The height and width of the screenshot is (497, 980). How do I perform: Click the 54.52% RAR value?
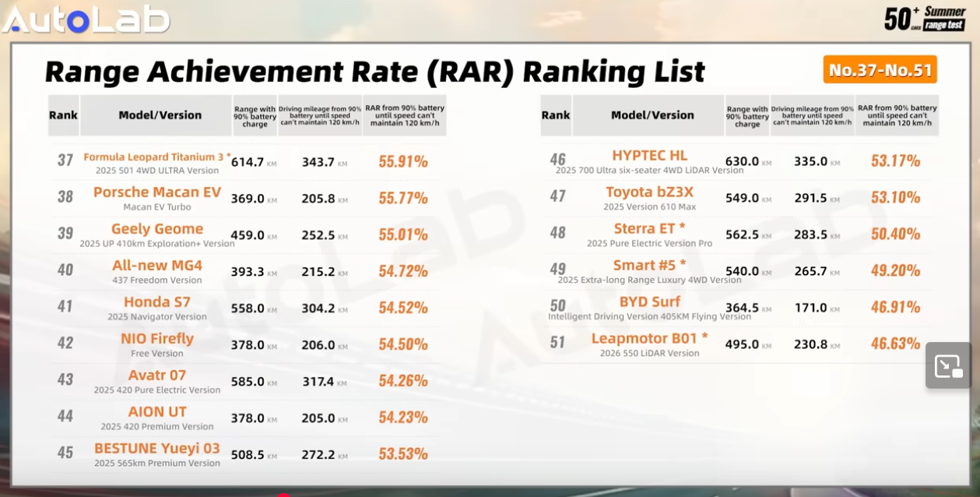[x=403, y=308]
